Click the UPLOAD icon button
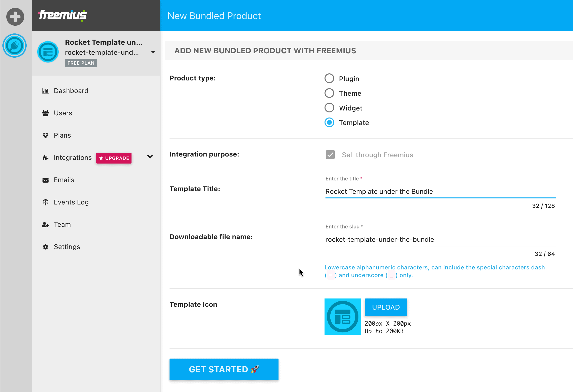Viewport: 573px width, 392px height. coord(386,307)
